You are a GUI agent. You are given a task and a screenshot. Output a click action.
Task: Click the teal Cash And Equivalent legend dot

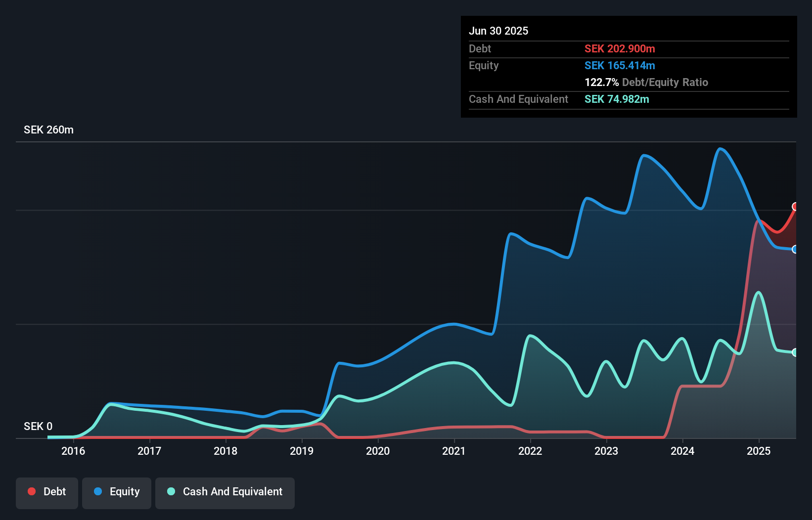171,491
